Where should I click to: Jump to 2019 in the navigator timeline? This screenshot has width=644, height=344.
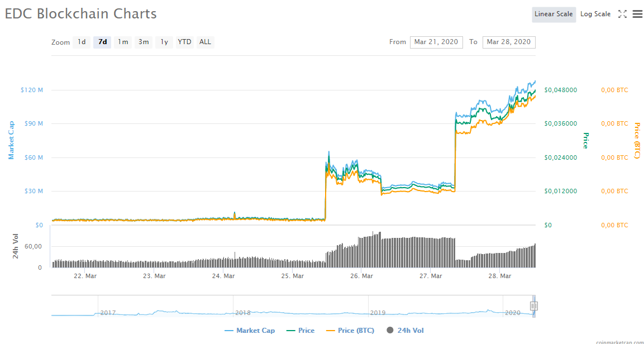coord(378,313)
